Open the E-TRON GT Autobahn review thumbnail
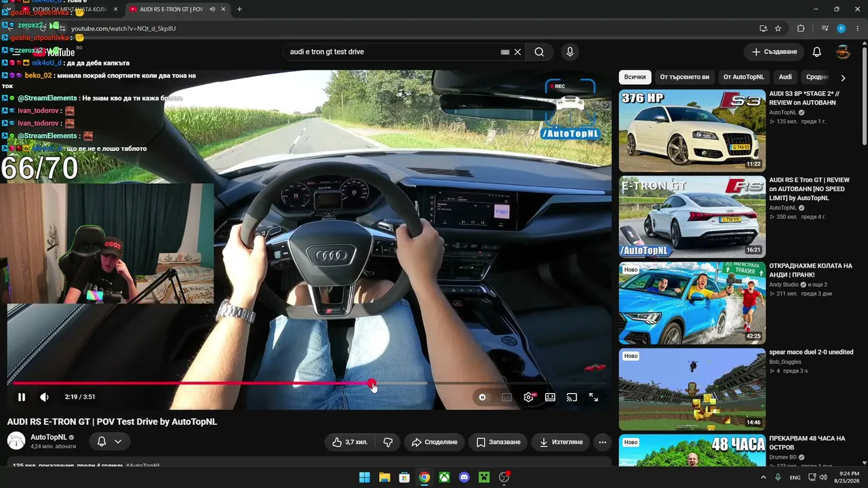The image size is (868, 488). (692, 217)
